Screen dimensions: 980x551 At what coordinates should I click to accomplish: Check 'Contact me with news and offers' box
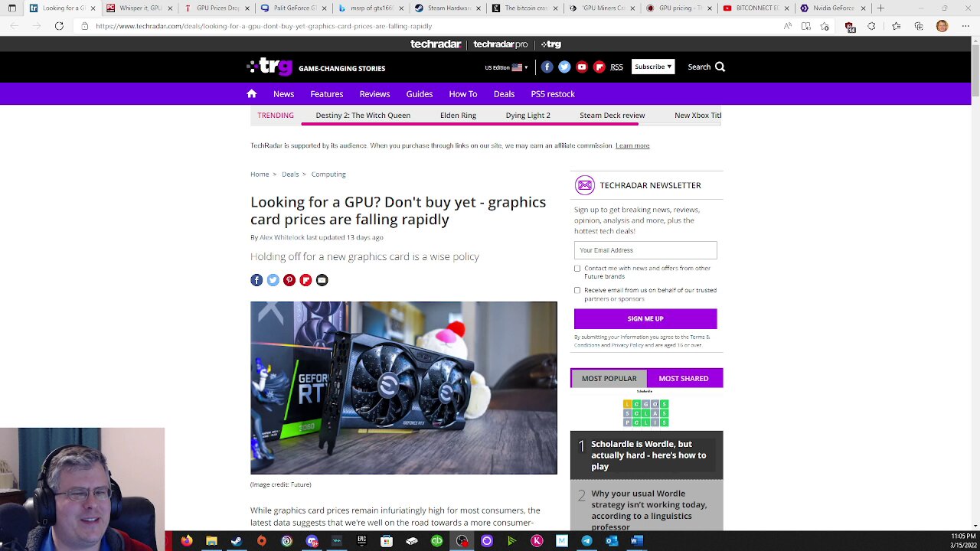pos(577,269)
